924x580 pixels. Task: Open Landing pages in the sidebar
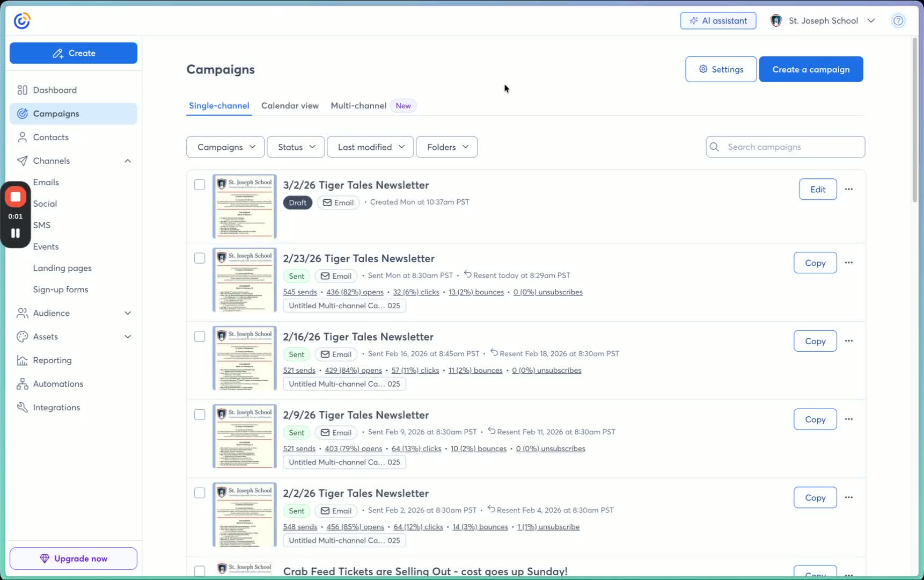[x=62, y=268]
